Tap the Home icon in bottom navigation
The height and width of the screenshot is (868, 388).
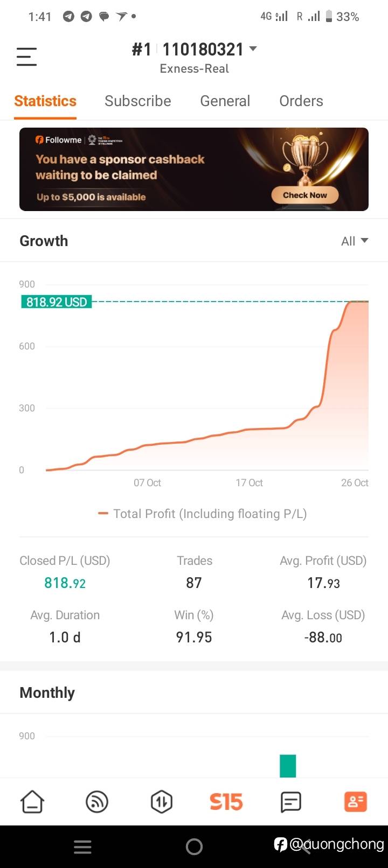pyautogui.click(x=32, y=802)
